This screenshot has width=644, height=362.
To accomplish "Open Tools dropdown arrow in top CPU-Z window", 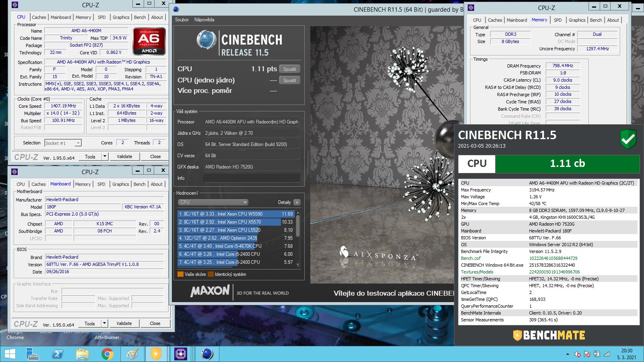I will click(105, 156).
